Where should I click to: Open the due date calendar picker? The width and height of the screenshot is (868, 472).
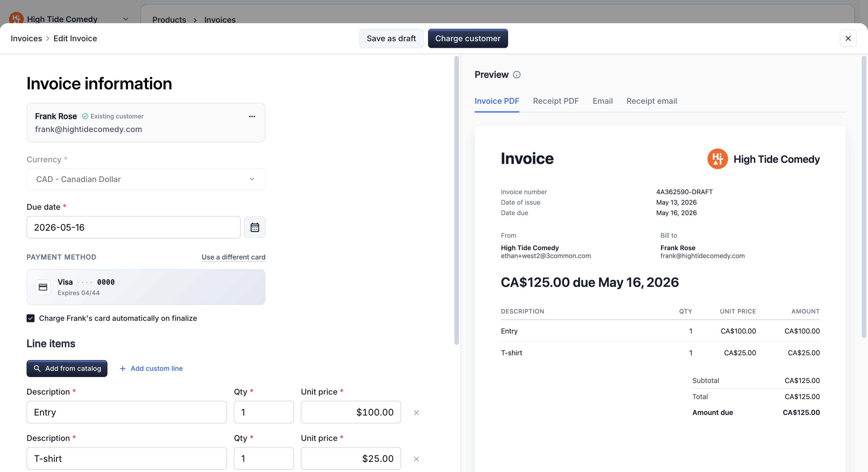pyautogui.click(x=254, y=228)
